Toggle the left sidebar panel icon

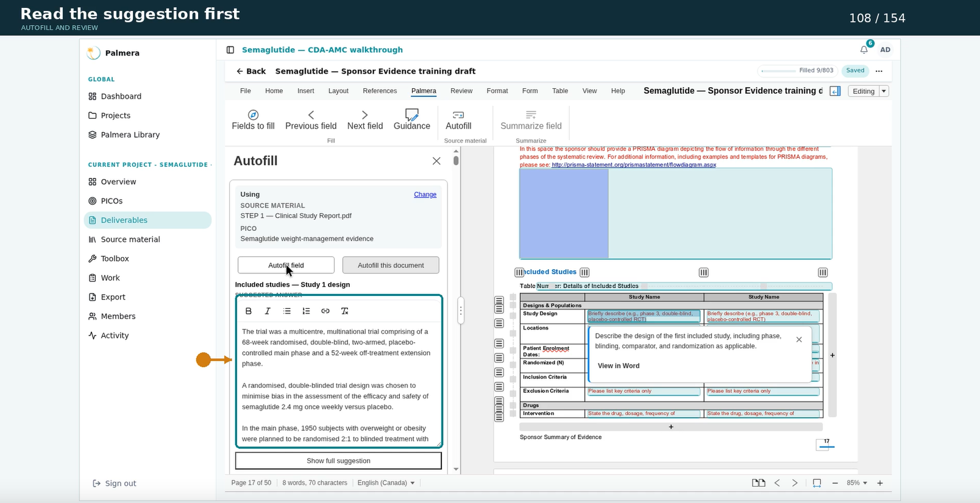coord(230,50)
